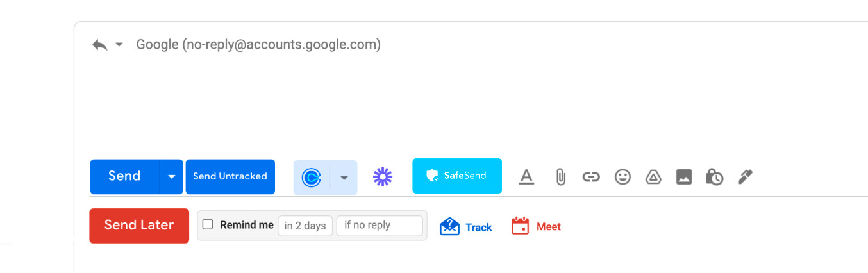Click the purple Loom starburst icon
Image resolution: width=868 pixels, height=273 pixels.
tap(383, 177)
